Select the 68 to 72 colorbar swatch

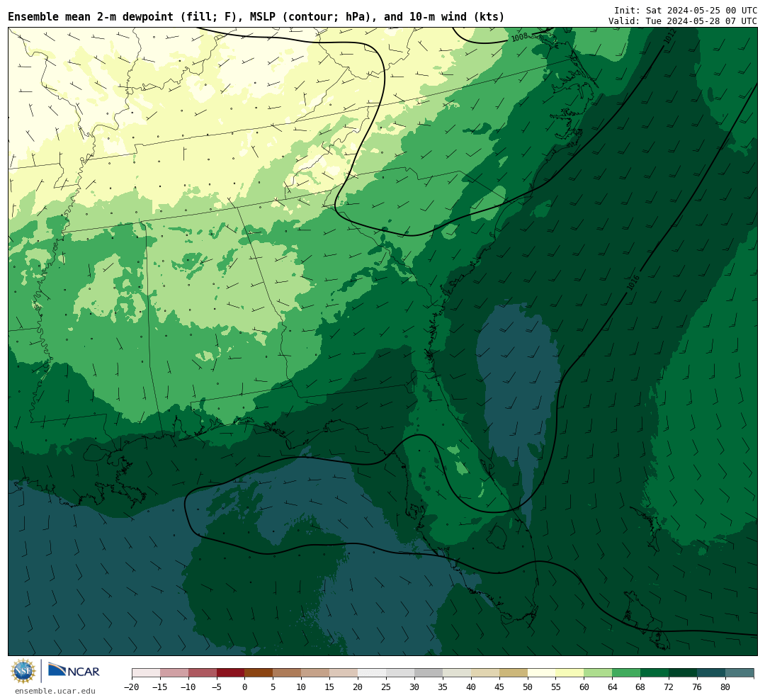(655, 673)
